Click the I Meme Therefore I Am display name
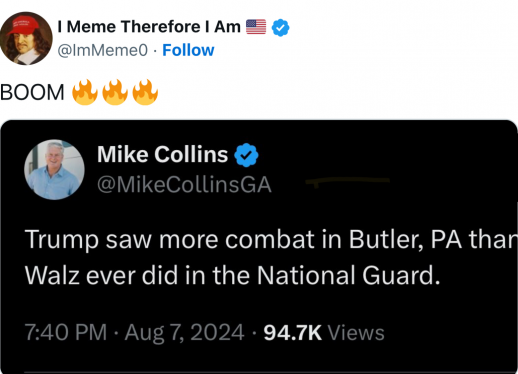The width and height of the screenshot is (518, 374). coord(149,27)
